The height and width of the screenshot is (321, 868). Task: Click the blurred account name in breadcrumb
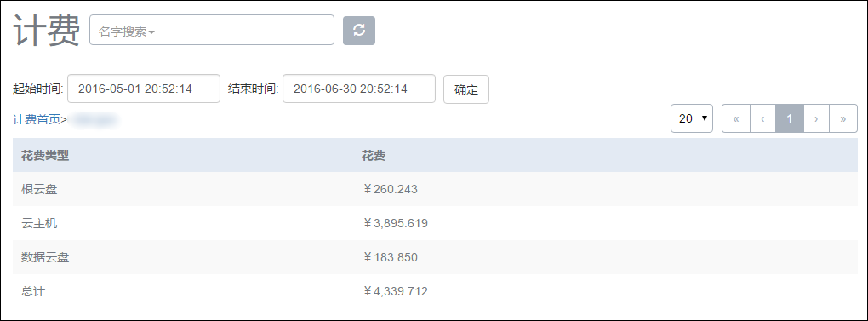tap(94, 119)
